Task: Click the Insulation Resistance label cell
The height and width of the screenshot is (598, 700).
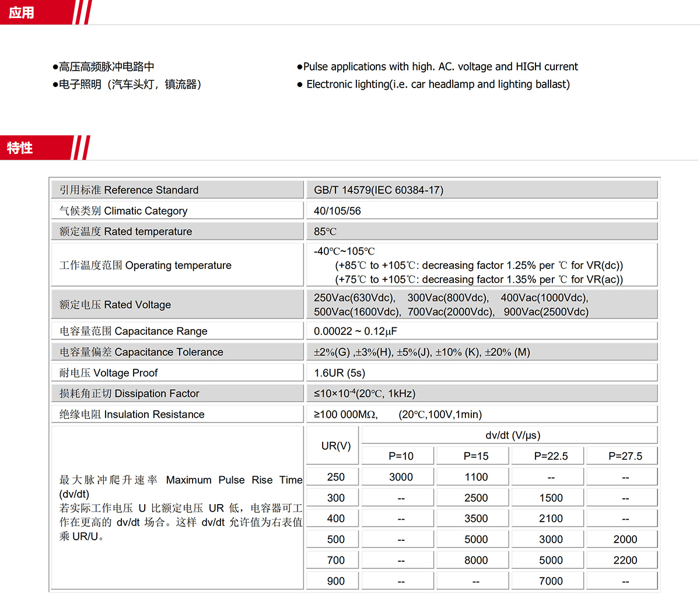Action: (177, 414)
